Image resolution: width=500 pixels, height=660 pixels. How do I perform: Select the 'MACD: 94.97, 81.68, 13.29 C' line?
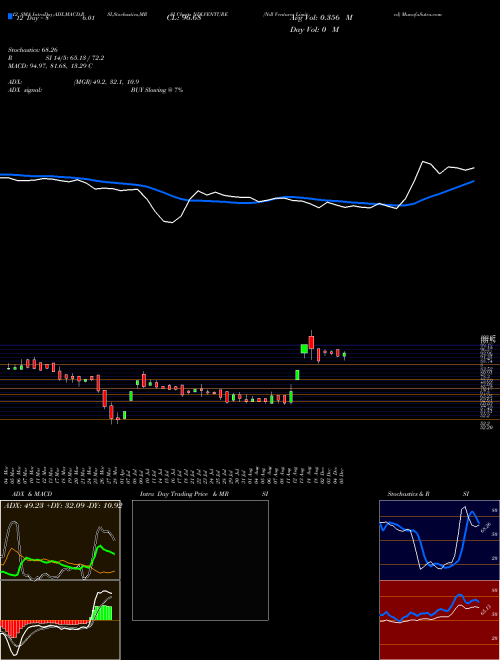(51, 66)
